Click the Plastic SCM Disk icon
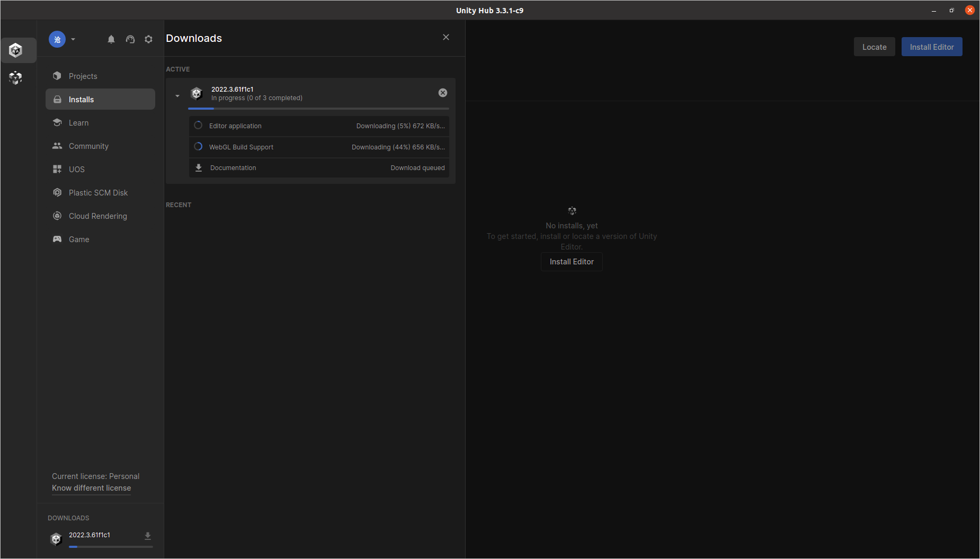 tap(57, 192)
